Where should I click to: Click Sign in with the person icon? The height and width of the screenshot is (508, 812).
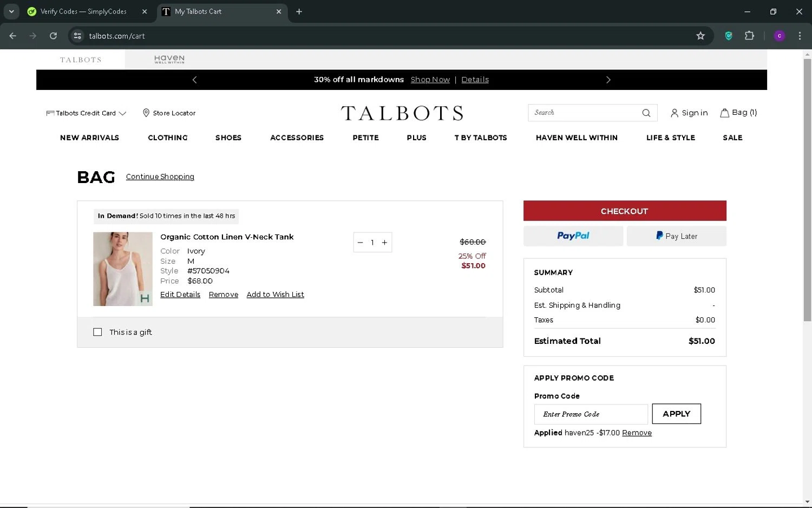point(689,113)
